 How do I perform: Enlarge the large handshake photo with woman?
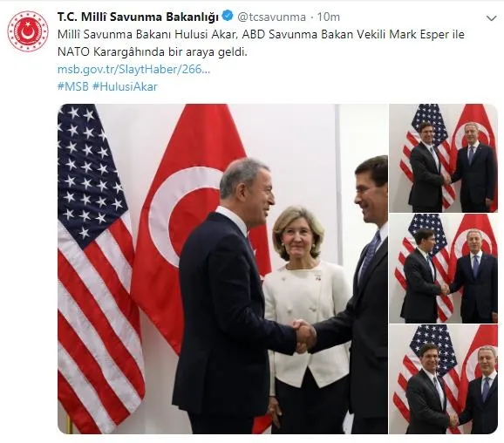(x=222, y=269)
